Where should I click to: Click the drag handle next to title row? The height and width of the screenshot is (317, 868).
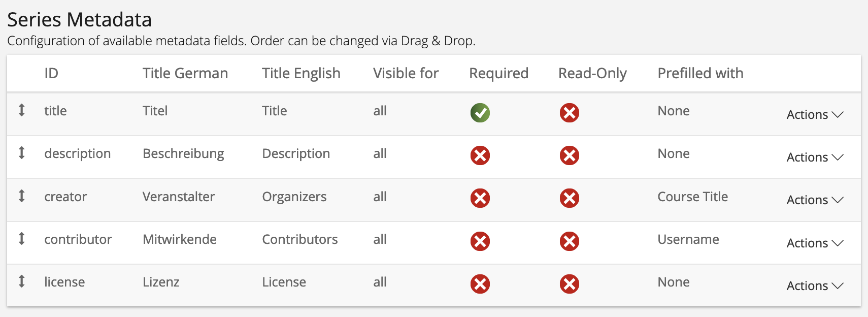point(21,111)
